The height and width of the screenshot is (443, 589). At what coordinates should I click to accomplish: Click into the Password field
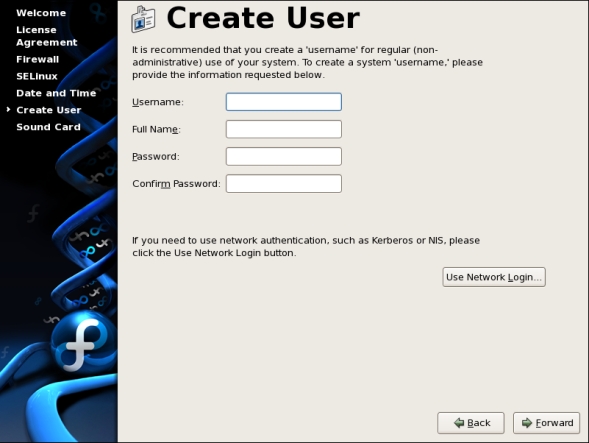pyautogui.click(x=284, y=156)
